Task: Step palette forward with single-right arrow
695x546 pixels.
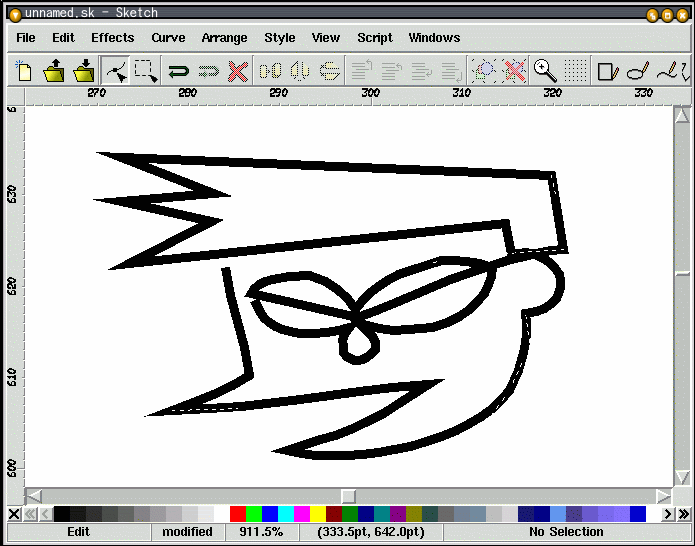Action: pyautogui.click(x=668, y=514)
